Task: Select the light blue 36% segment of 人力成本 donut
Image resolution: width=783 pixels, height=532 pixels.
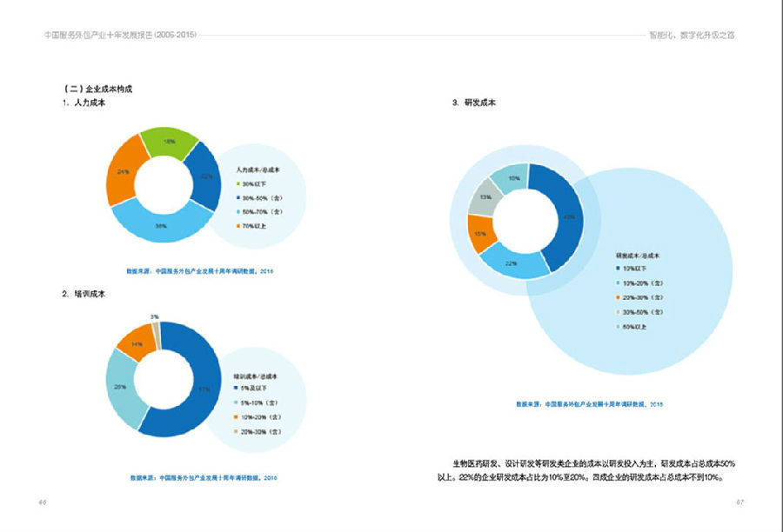Action: coord(161,223)
